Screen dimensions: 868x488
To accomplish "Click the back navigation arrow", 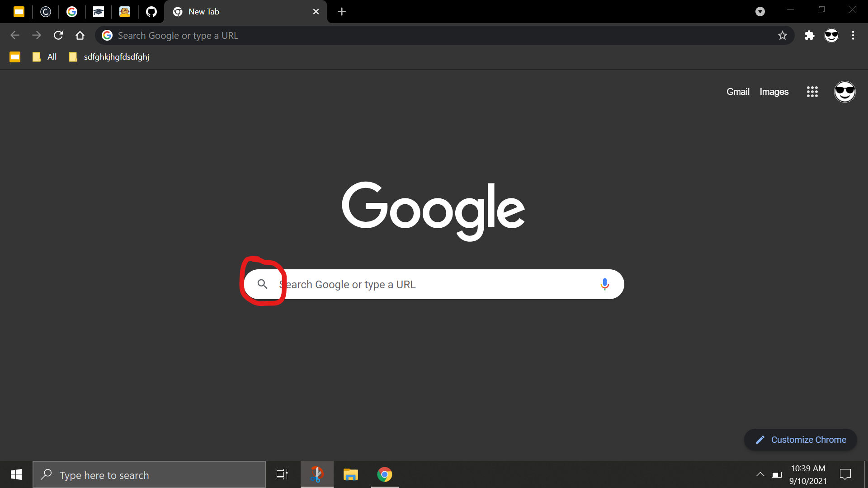I will [15, 35].
